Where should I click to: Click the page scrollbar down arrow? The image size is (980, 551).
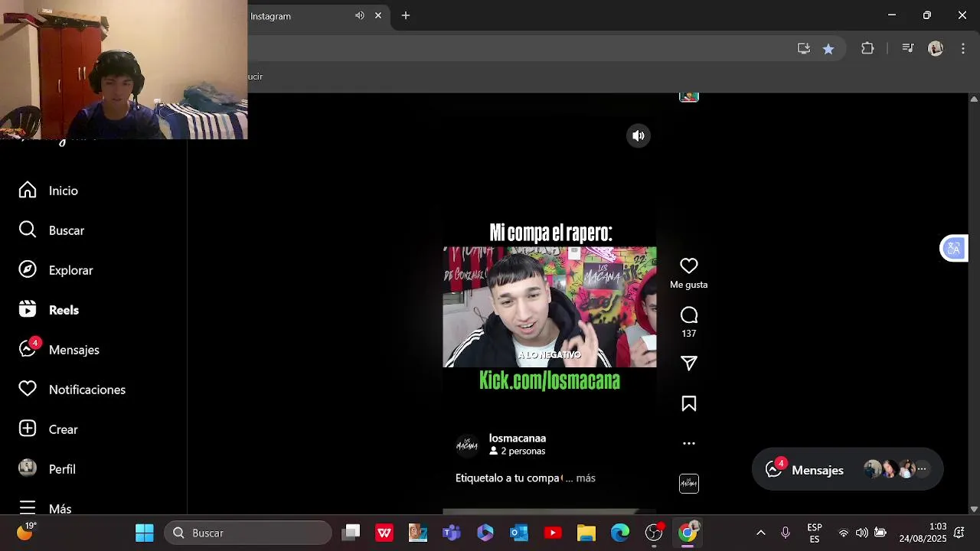click(x=974, y=509)
